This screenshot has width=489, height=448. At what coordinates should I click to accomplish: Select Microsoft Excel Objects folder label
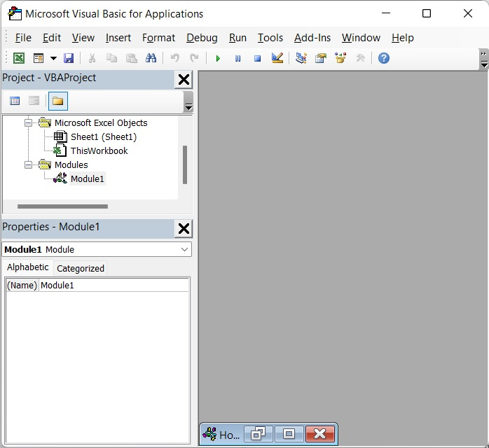(101, 122)
